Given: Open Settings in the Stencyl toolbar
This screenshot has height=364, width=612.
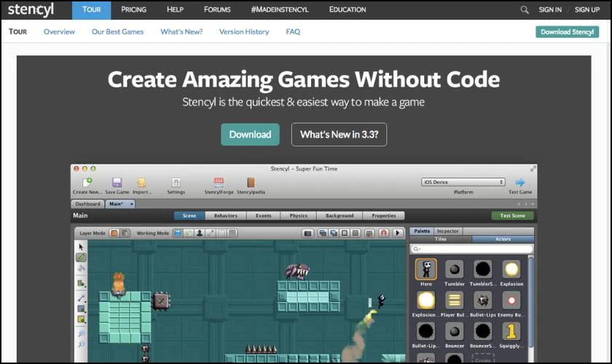Looking at the screenshot, I should [x=176, y=182].
